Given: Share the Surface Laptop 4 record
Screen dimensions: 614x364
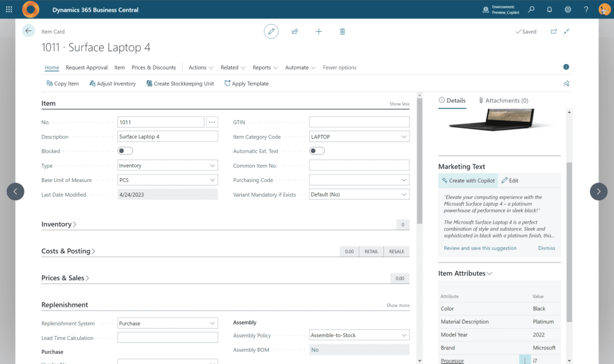Looking at the screenshot, I should pos(294,31).
